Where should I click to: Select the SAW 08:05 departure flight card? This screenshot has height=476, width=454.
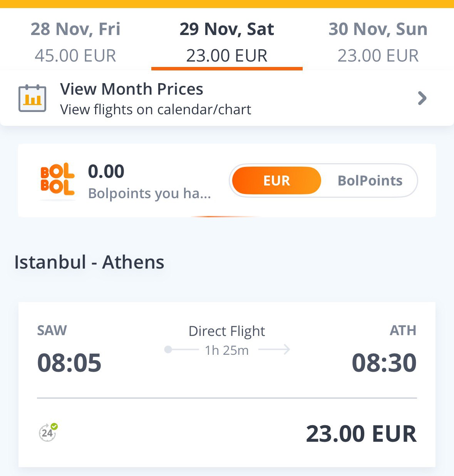pyautogui.click(x=227, y=384)
